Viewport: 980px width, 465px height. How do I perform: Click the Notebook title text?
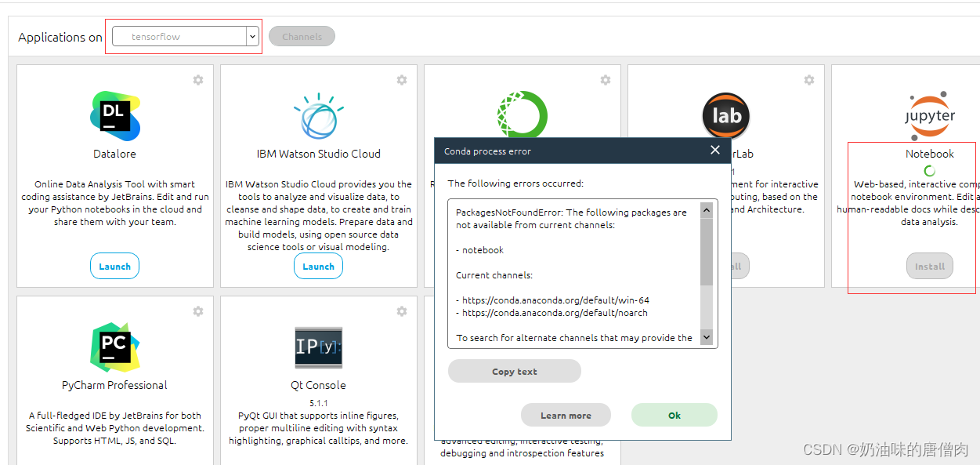tap(930, 154)
